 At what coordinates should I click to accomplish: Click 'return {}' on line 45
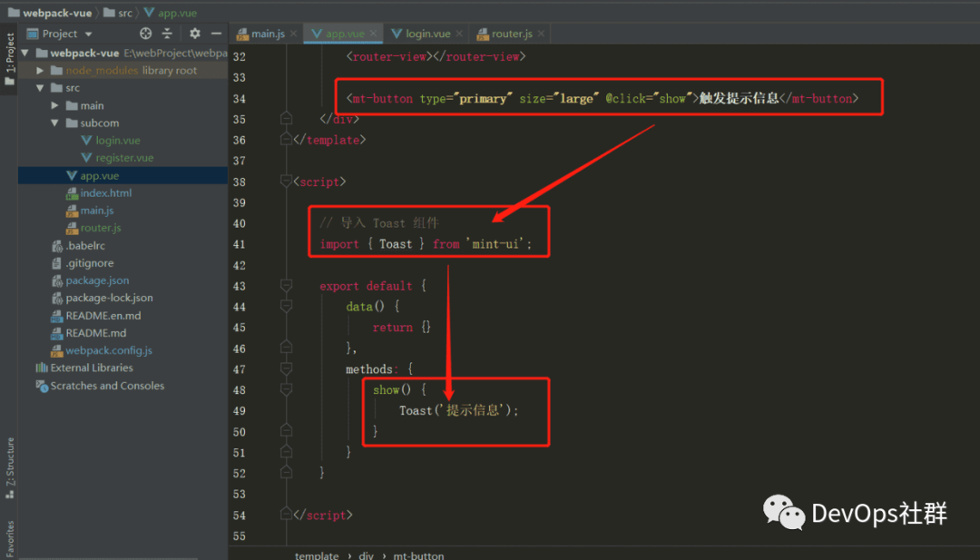point(402,328)
